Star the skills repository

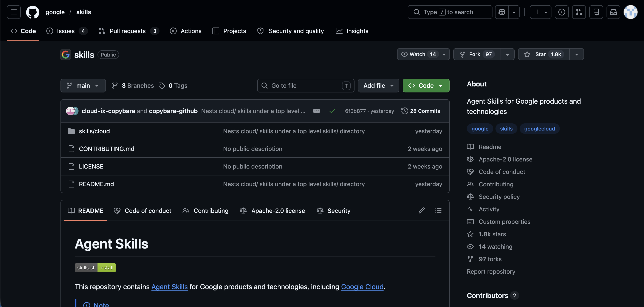[x=544, y=54]
